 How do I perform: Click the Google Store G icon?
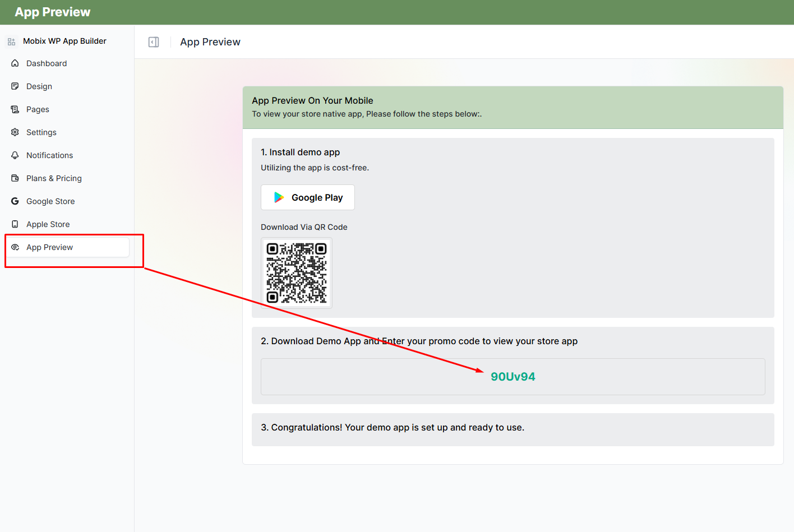tap(15, 201)
